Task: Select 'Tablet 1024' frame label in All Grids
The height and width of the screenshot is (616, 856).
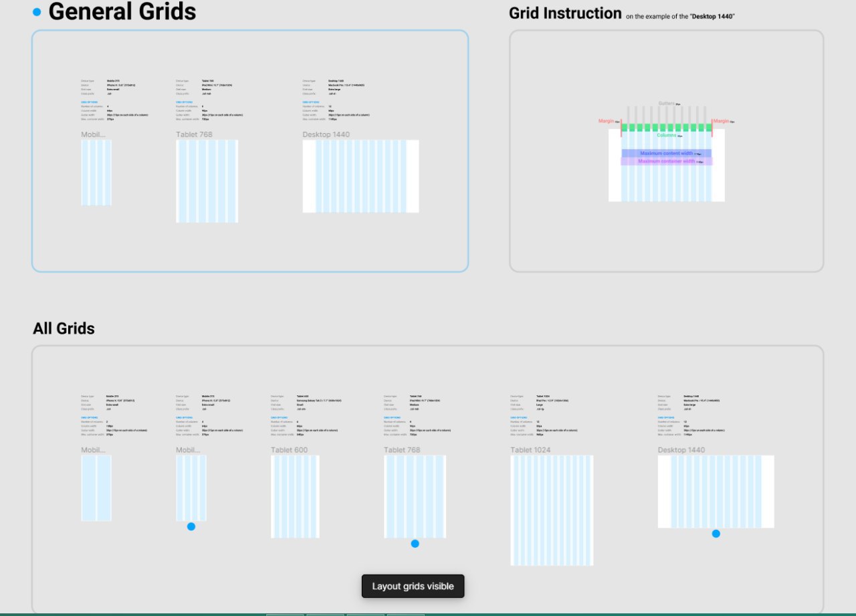Action: pos(531,450)
